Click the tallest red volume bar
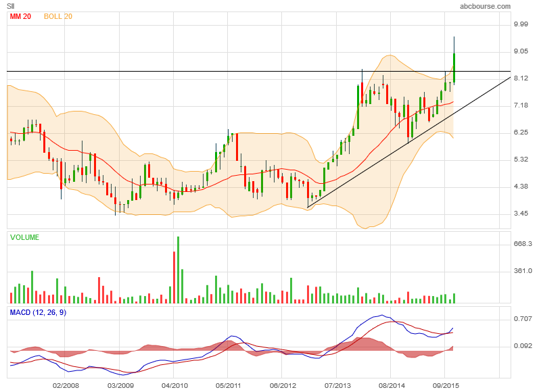Viewport: 541px width, 392px height. pos(174,278)
